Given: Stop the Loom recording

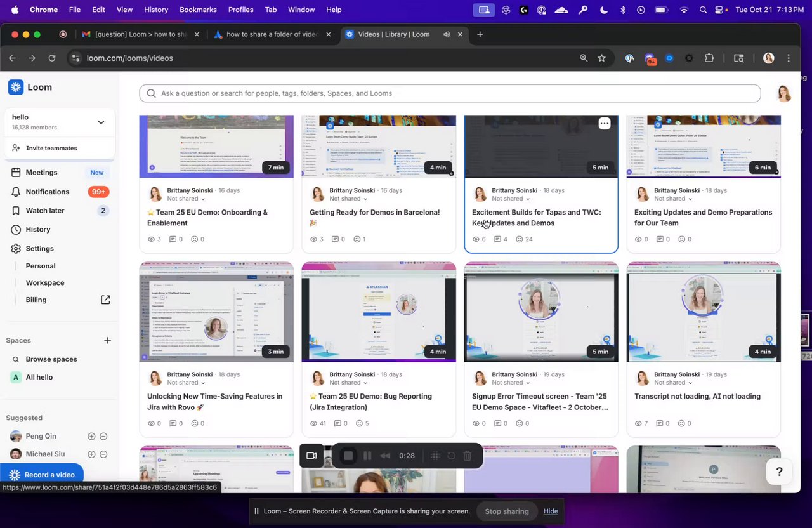Looking at the screenshot, I should [x=348, y=456].
